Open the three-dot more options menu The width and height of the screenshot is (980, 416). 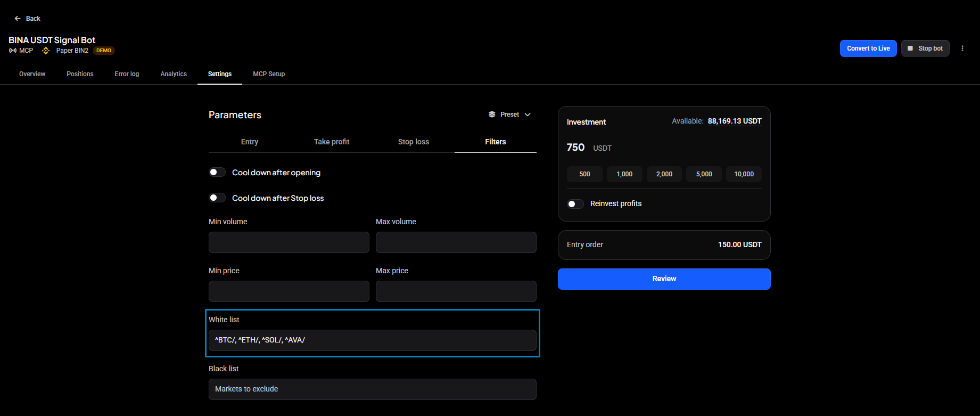point(962,48)
